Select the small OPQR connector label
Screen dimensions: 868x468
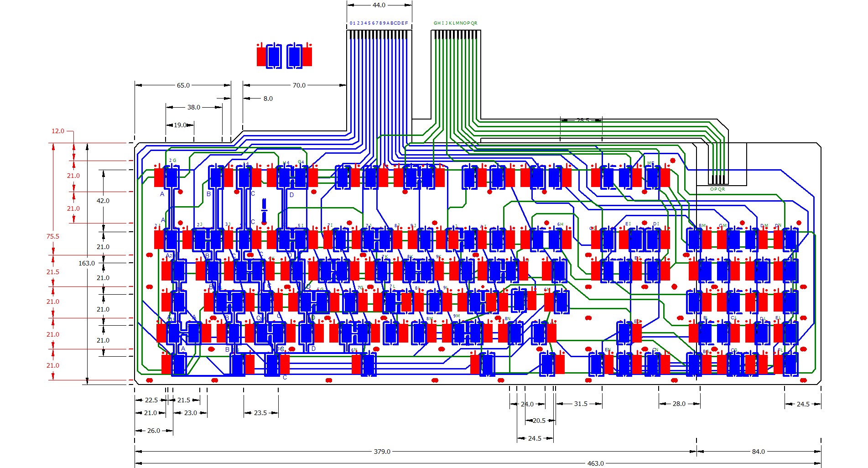[717, 189]
